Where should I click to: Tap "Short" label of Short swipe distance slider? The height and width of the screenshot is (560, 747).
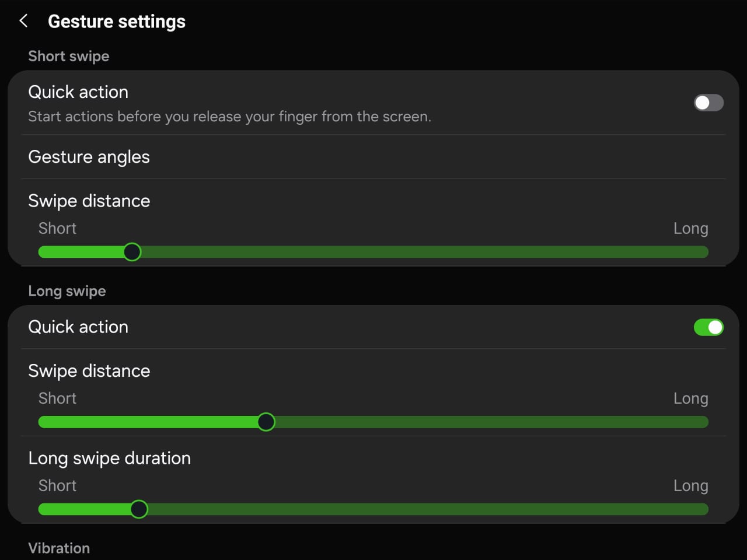pyautogui.click(x=57, y=229)
